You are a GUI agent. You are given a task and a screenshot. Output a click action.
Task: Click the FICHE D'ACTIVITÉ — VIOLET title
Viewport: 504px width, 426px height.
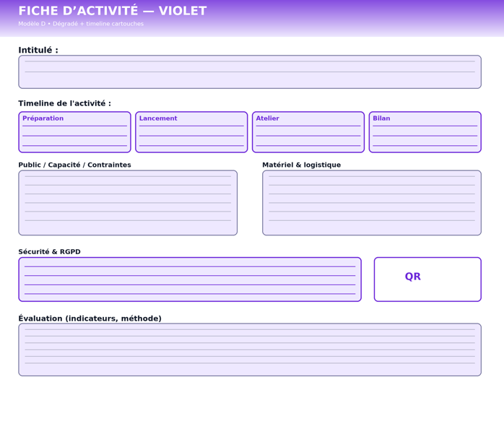coord(113,11)
